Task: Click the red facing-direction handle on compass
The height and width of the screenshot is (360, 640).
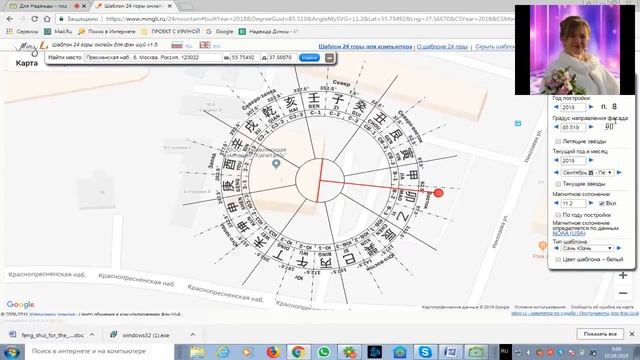Action: (438, 193)
